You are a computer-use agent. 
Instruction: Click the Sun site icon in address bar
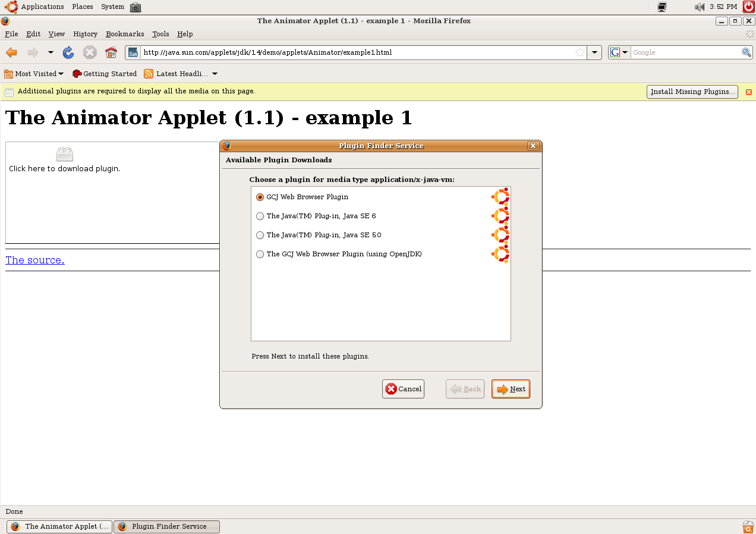click(x=133, y=52)
